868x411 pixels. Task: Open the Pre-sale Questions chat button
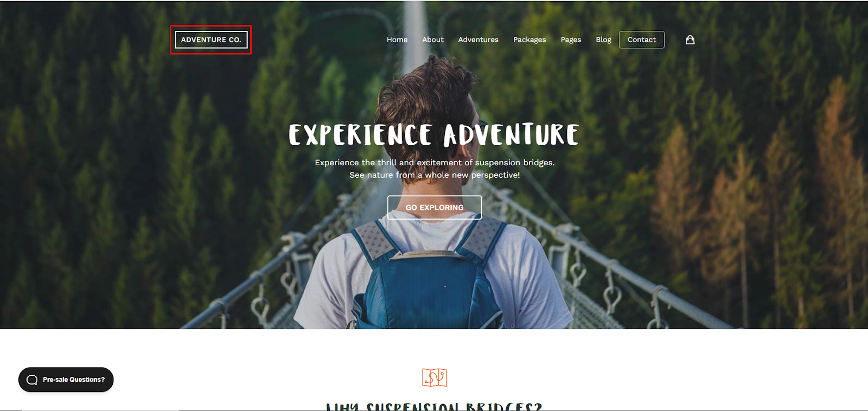[66, 380]
